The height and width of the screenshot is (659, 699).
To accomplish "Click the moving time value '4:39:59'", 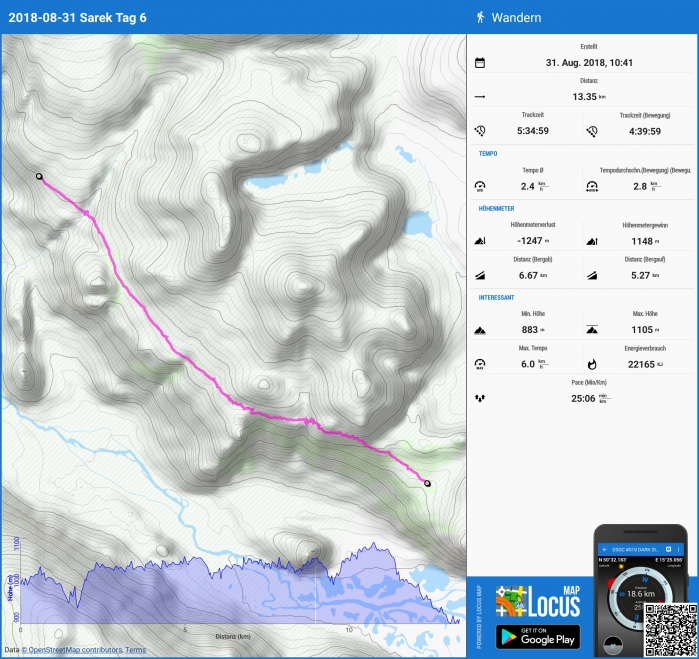I will tap(645, 131).
